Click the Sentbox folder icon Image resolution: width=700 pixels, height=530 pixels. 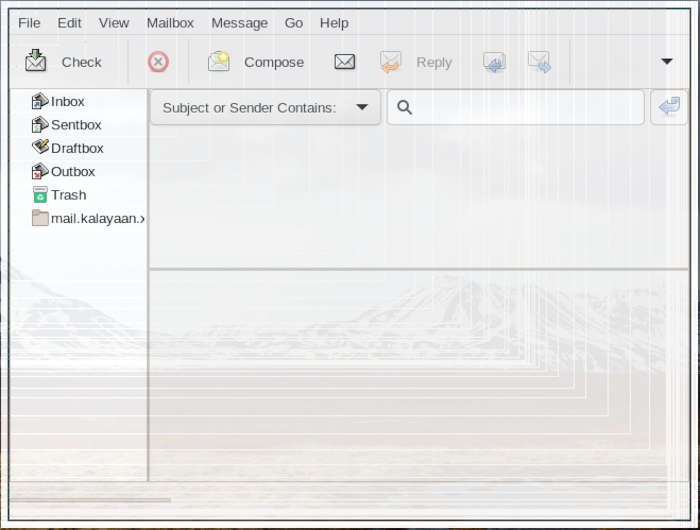[40, 125]
